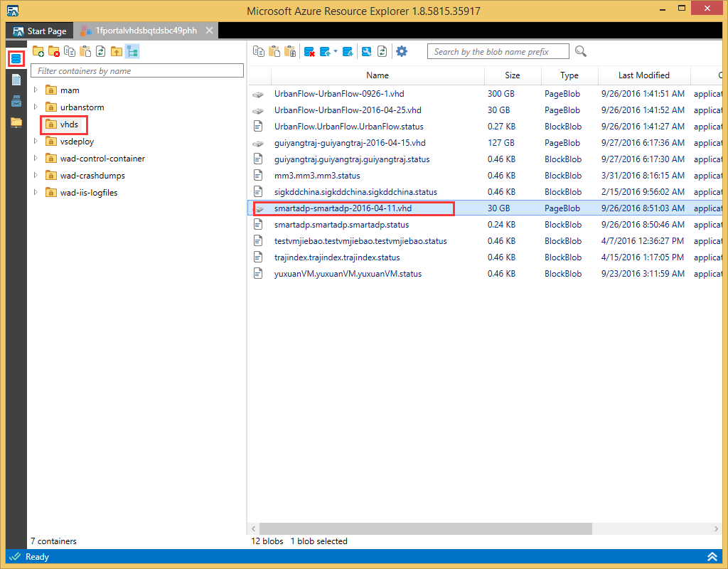Click the delete blob icon in blob toolbar
The height and width of the screenshot is (569, 728).
point(309,51)
